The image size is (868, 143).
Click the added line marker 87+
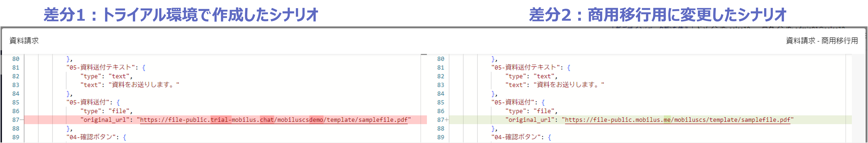[x=443, y=120]
